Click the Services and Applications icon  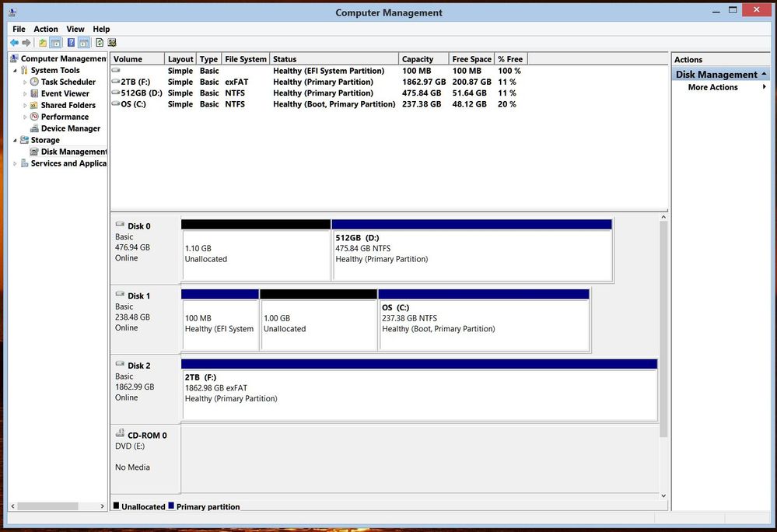click(x=24, y=163)
